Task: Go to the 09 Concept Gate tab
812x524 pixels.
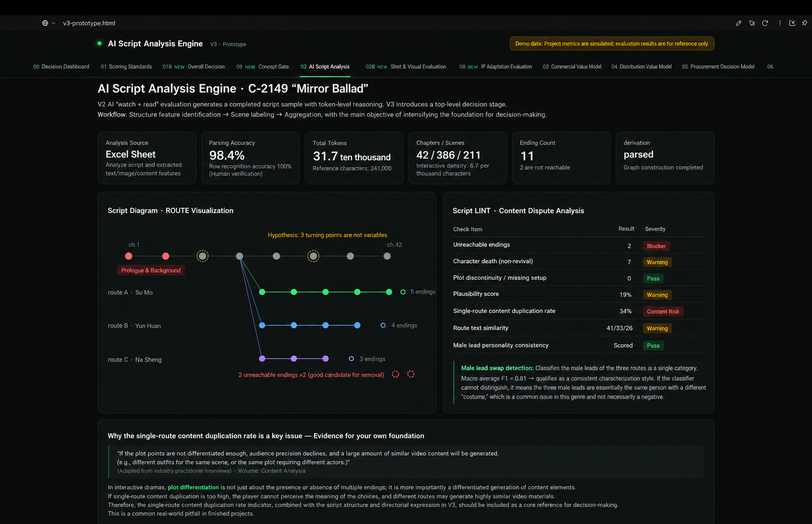Action: 262,67
